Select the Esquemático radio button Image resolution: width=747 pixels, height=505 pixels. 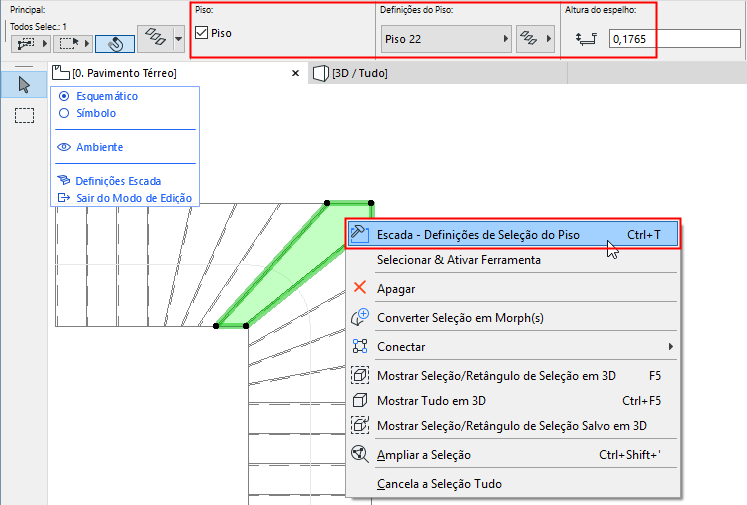click(64, 96)
